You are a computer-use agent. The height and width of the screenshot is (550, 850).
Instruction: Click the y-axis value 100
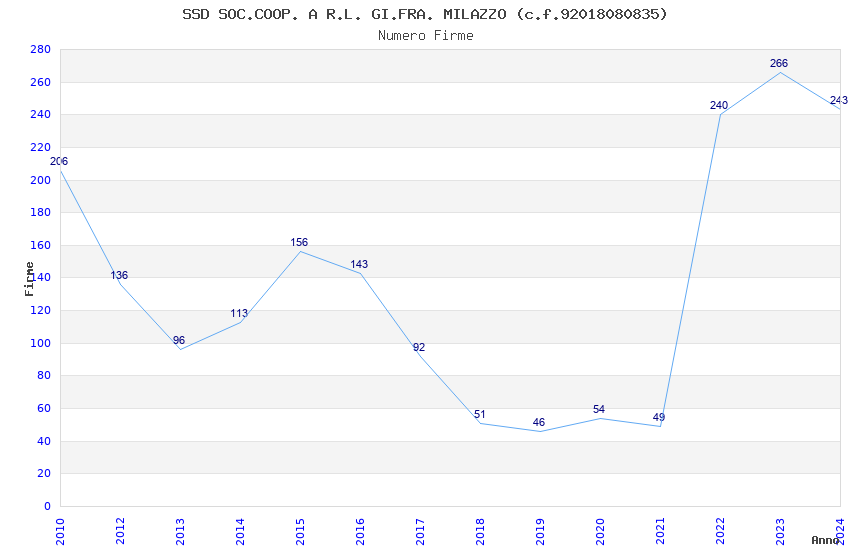41,344
